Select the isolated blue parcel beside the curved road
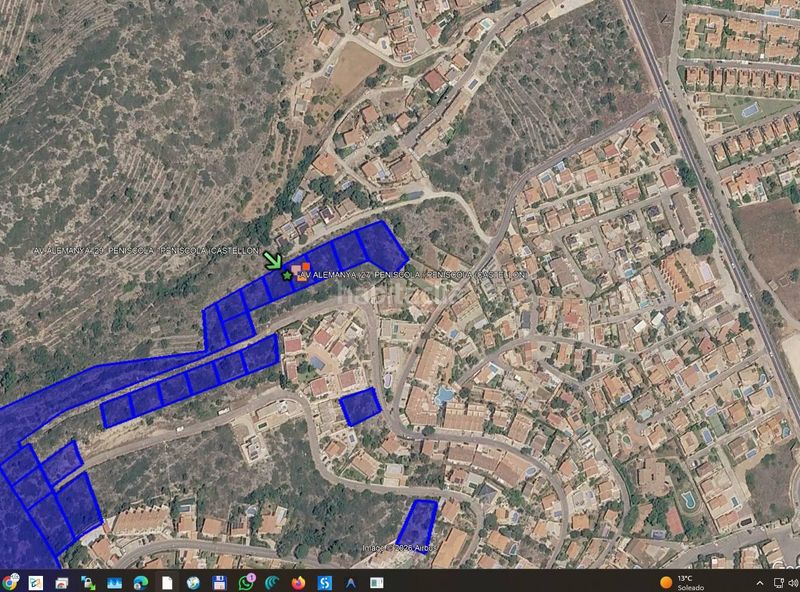This screenshot has height=592, width=800. (x=360, y=407)
